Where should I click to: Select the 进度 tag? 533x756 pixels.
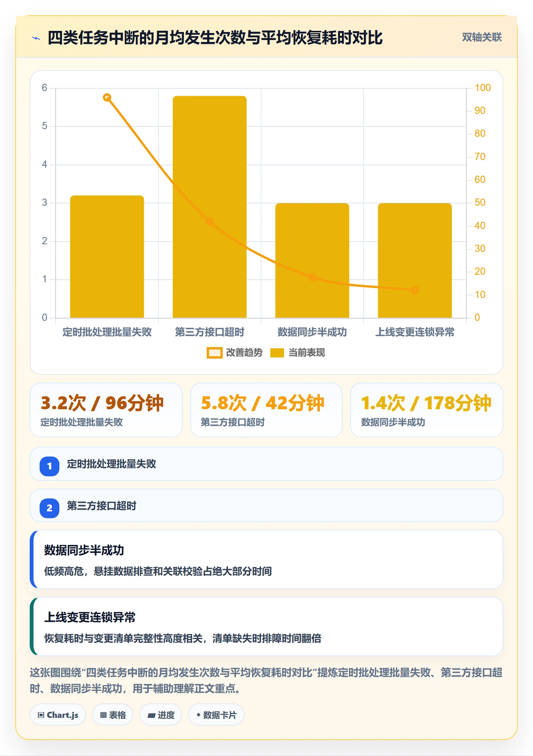tap(161, 715)
